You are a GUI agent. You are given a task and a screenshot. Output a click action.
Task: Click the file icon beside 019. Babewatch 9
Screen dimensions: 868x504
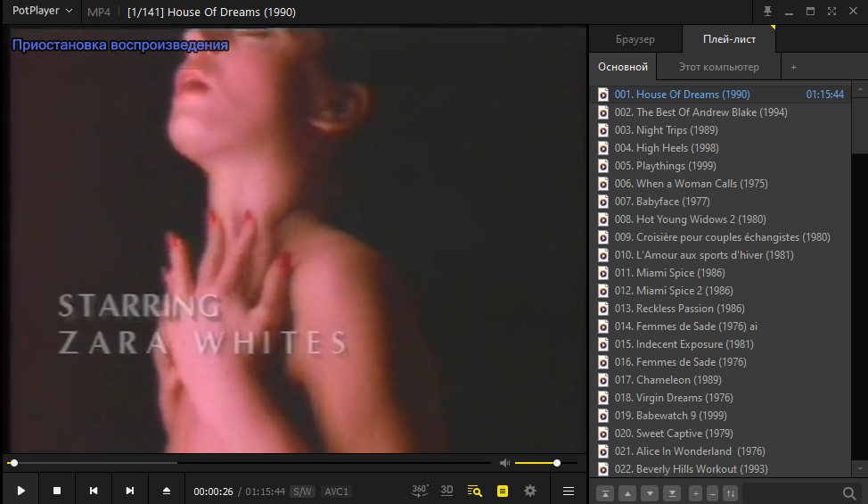tap(603, 416)
